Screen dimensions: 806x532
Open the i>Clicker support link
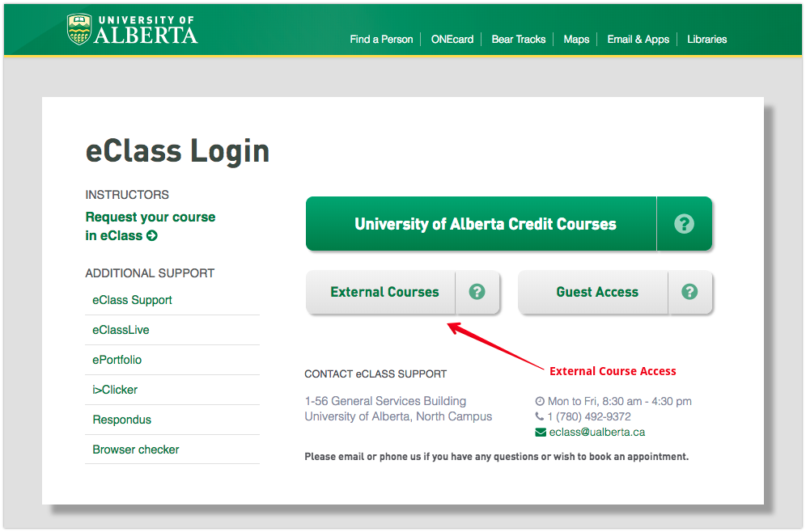[115, 390]
